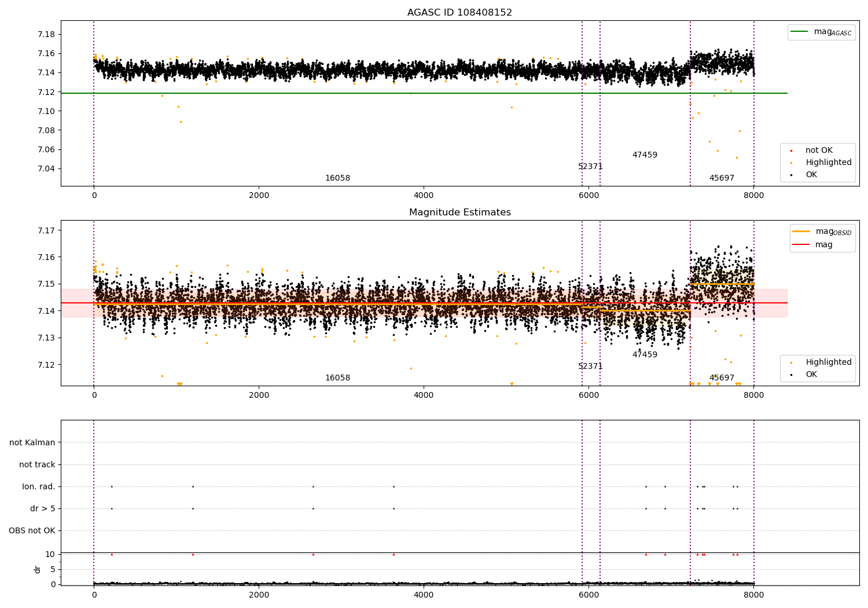Click the Magnitude Estimates subplot title
The image size is (868, 608).
click(459, 212)
